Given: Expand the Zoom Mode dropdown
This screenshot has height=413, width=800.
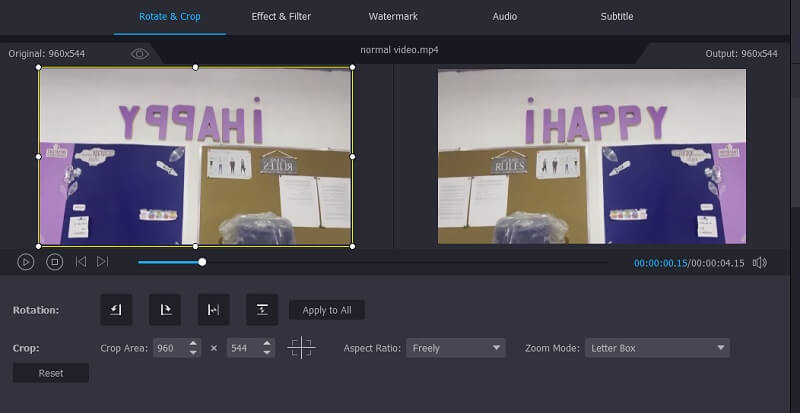Looking at the screenshot, I should click(656, 348).
